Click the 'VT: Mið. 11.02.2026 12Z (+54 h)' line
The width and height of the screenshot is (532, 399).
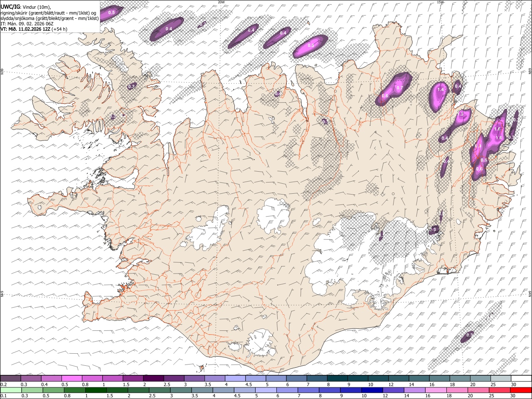coord(34,29)
